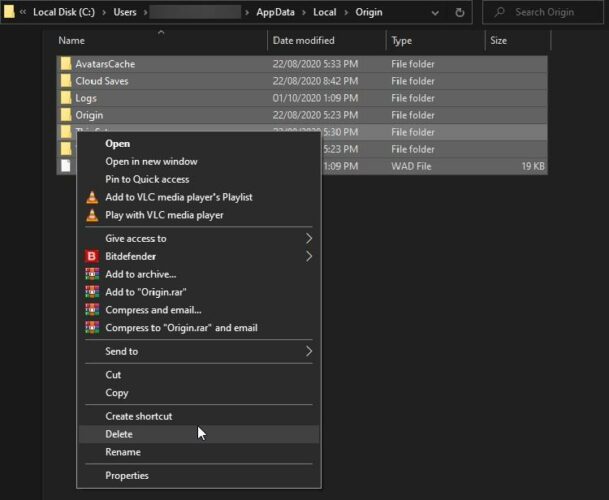Screen dimensions: 609x500
Task: Click chevron after Users breadcrumb
Action: click(x=145, y=12)
